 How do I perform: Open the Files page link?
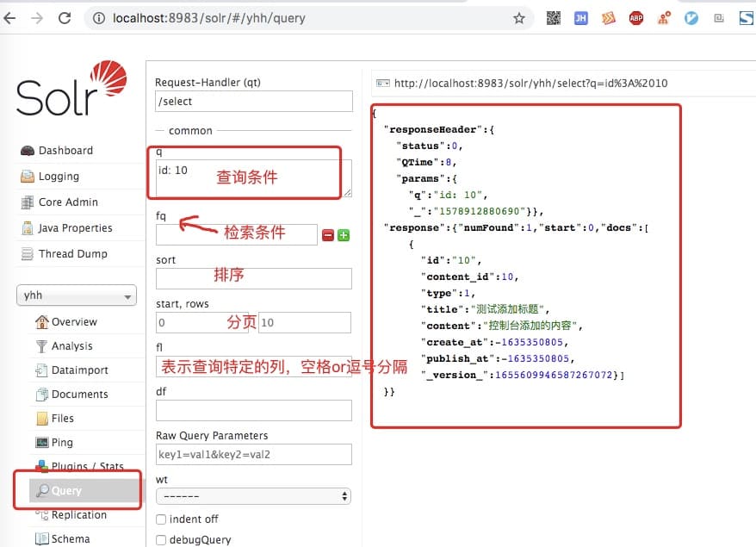point(63,418)
